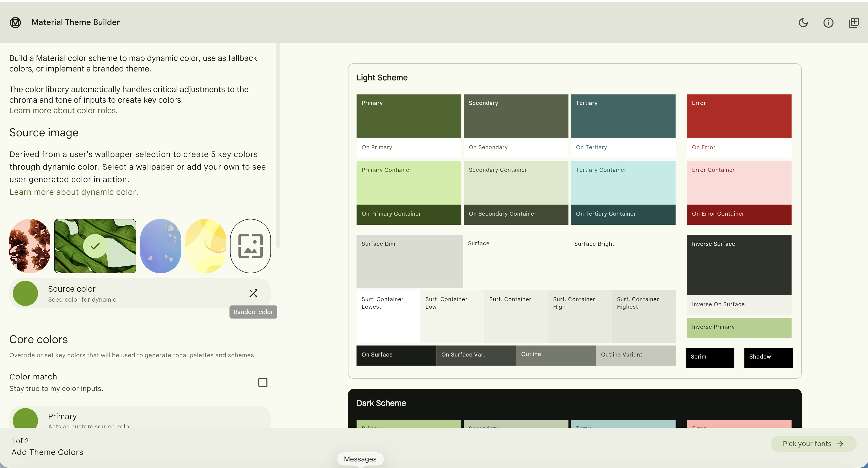Click the left panel scrollbar
Screen dimensions: 868x468
(x=278, y=145)
